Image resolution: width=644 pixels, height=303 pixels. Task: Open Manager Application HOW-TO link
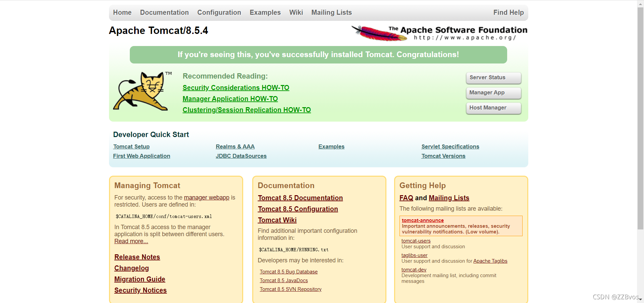pyautogui.click(x=230, y=99)
